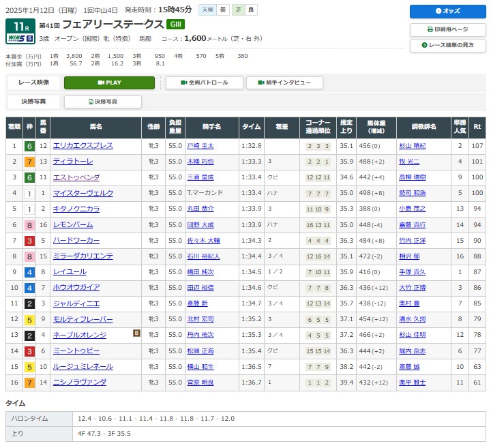Open the レース結果の見方 results guide
The image size is (491, 448).
[x=447, y=46]
